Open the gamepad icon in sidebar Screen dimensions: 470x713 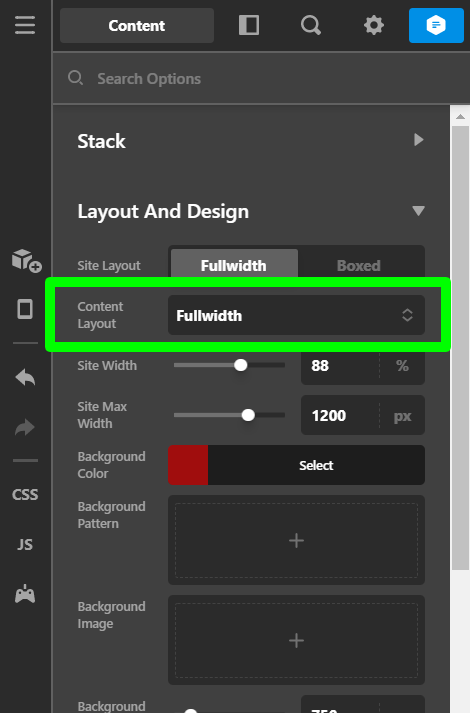tap(25, 594)
